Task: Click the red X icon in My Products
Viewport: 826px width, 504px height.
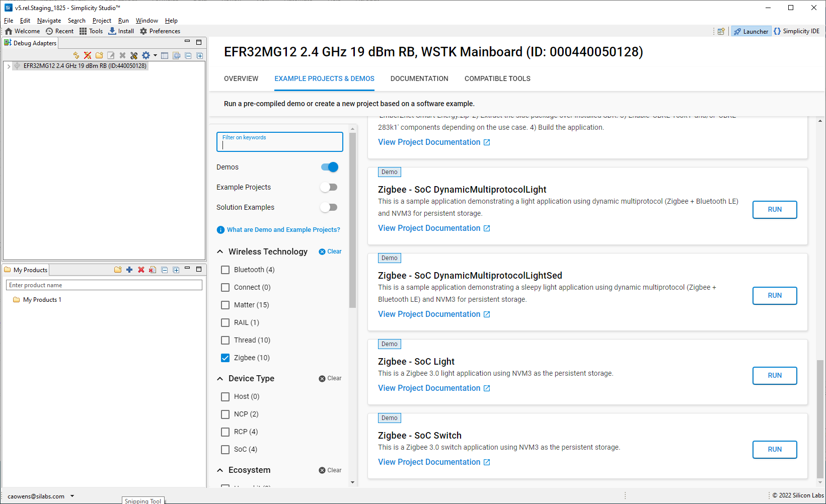Action: 141,270
